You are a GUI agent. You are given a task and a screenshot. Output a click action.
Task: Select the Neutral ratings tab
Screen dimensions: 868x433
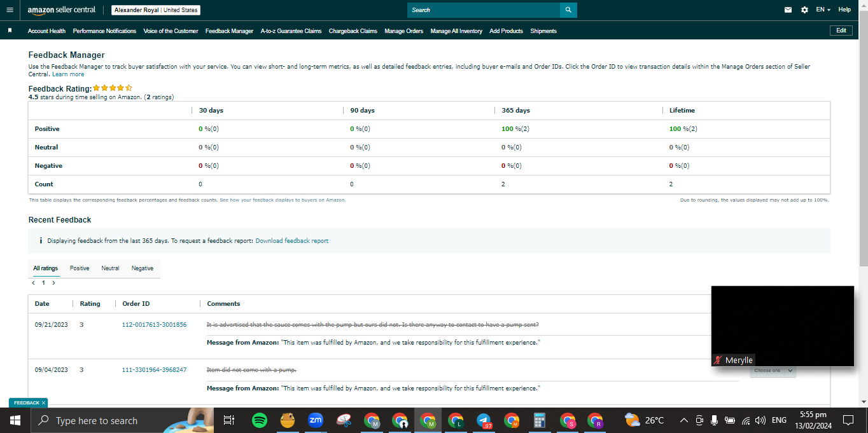[110, 268]
